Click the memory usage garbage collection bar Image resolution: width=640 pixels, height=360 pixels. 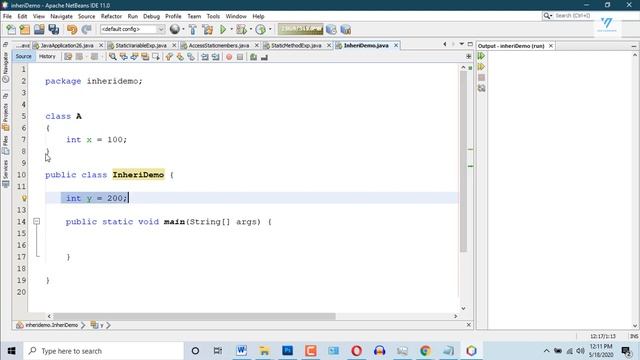point(300,29)
